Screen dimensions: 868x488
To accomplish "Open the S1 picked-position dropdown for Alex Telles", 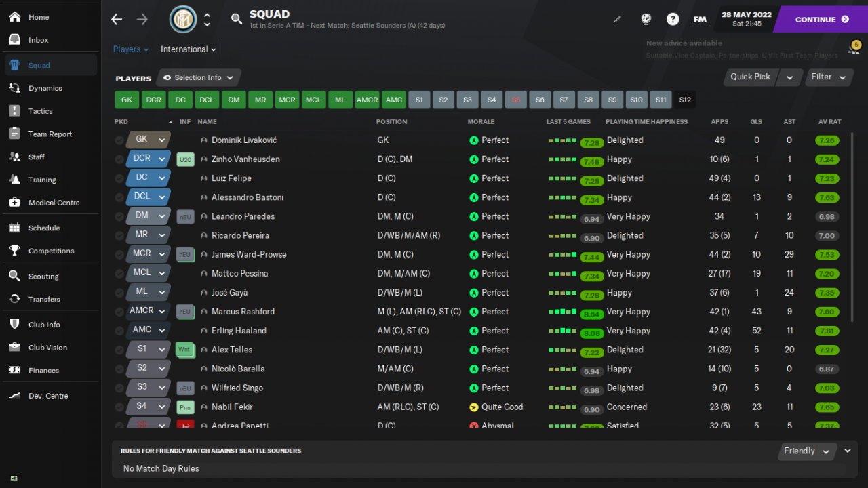I will [x=149, y=349].
